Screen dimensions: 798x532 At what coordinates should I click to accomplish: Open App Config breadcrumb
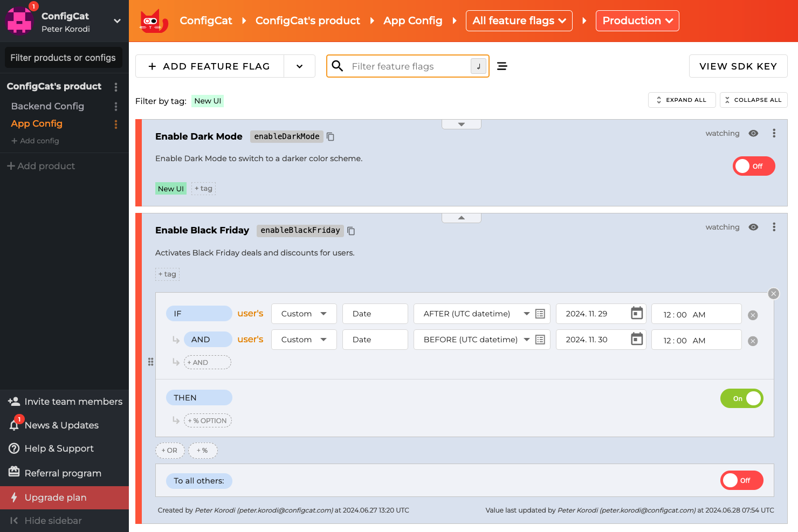tap(413, 20)
